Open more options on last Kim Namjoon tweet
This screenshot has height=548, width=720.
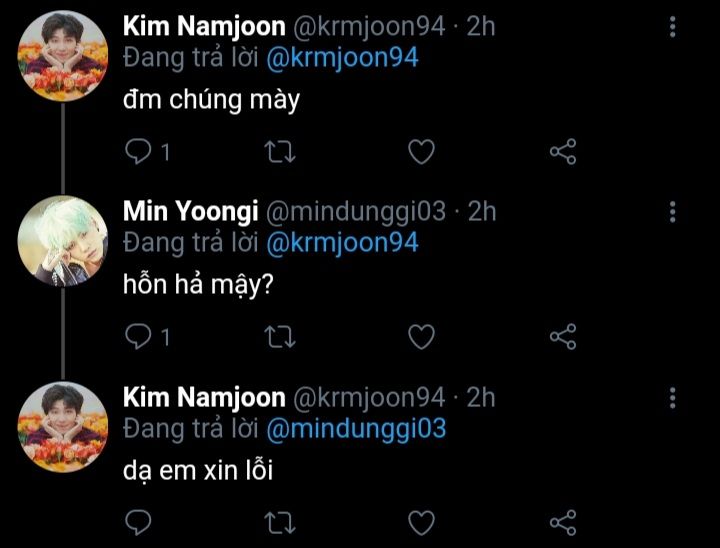(x=673, y=397)
